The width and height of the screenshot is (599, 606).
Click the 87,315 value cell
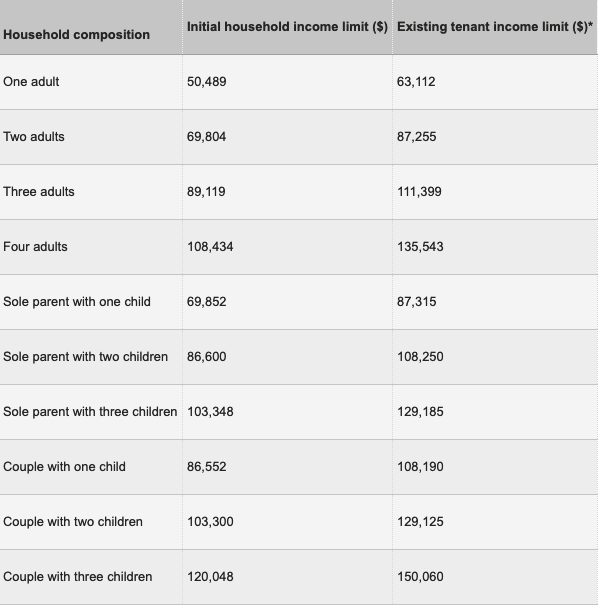tap(417, 301)
